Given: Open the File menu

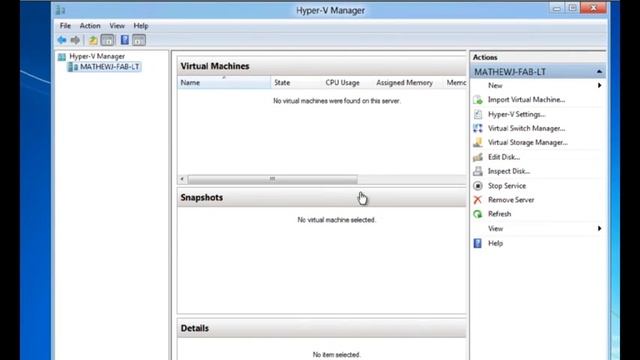Looking at the screenshot, I should (65, 26).
